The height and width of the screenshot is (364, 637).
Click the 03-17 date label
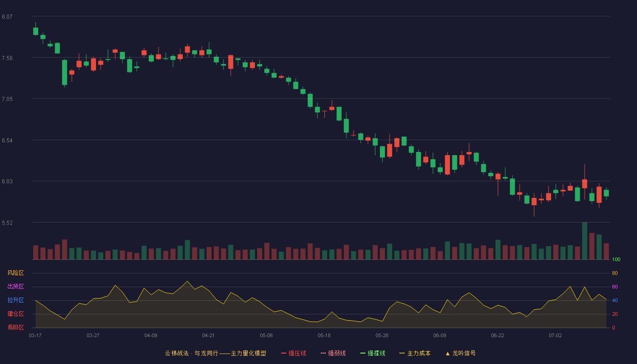(x=35, y=335)
